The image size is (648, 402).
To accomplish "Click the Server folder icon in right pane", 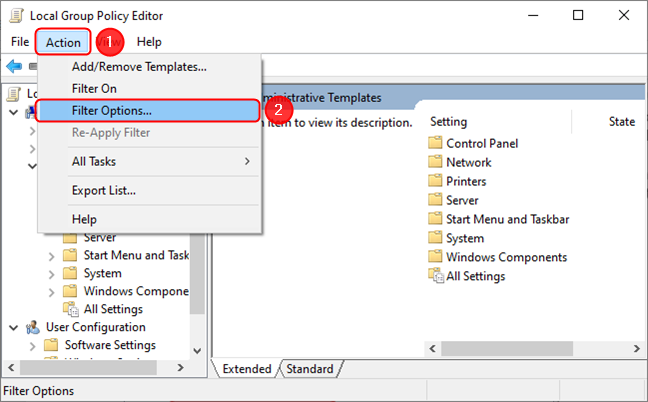I will (435, 200).
